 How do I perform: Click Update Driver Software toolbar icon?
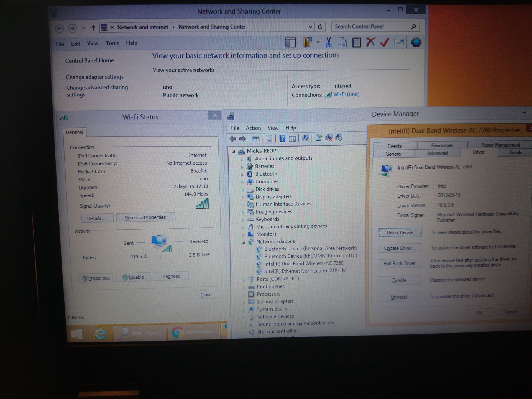click(319, 138)
